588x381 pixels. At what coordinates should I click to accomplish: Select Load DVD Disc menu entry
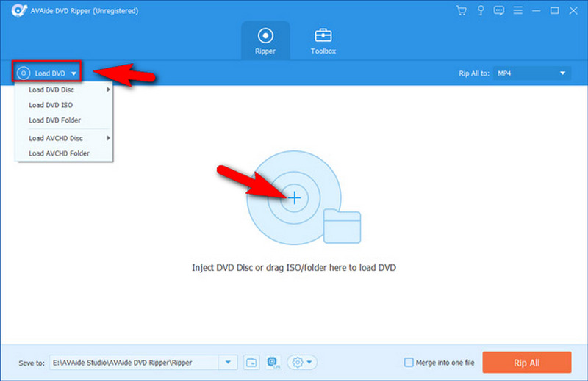(x=63, y=90)
